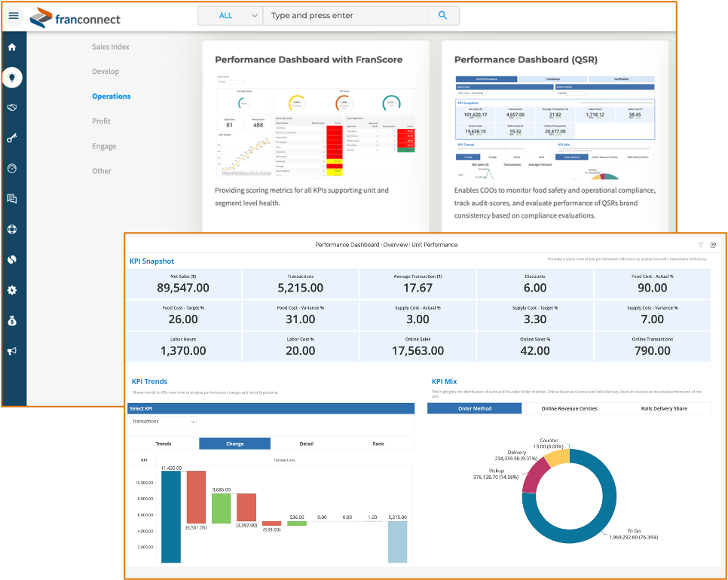Click the Net Sales ($) KPI tile
The image size is (728, 580).
[x=183, y=284]
